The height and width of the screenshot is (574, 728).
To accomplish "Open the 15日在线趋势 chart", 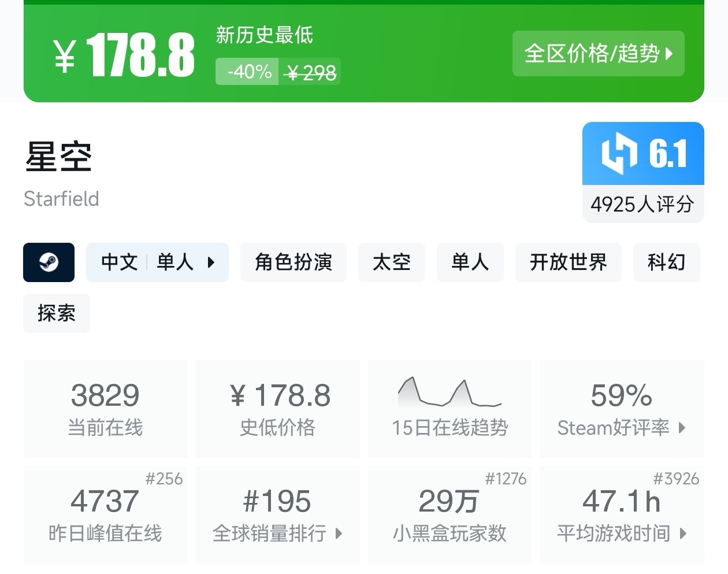I will (x=450, y=409).
